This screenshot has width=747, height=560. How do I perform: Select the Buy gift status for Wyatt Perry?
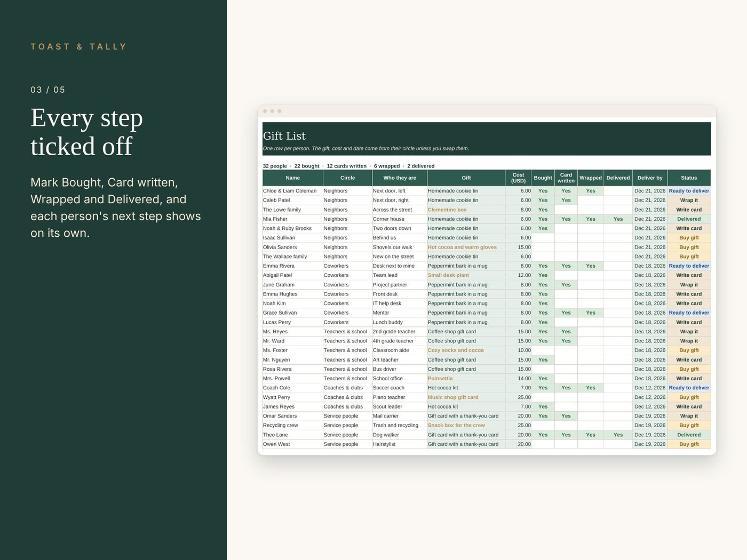point(689,397)
